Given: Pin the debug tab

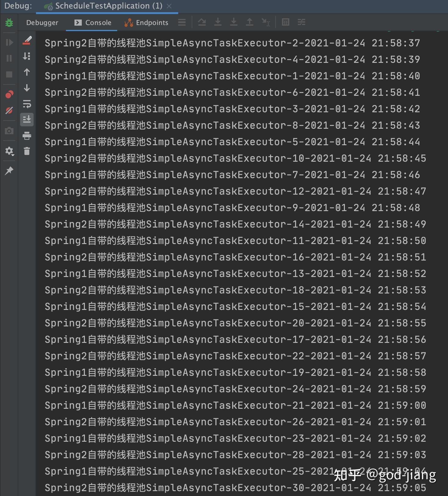Looking at the screenshot, I should tap(9, 171).
